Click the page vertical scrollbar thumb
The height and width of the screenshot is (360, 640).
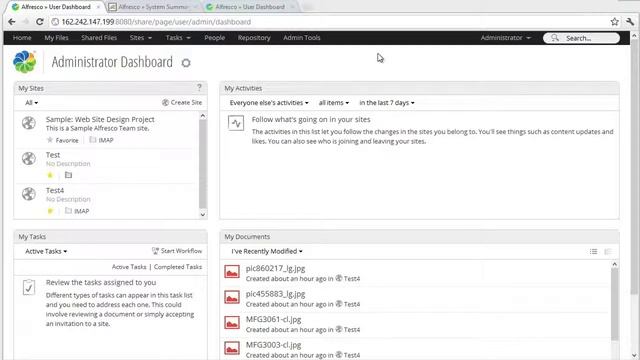634,167
